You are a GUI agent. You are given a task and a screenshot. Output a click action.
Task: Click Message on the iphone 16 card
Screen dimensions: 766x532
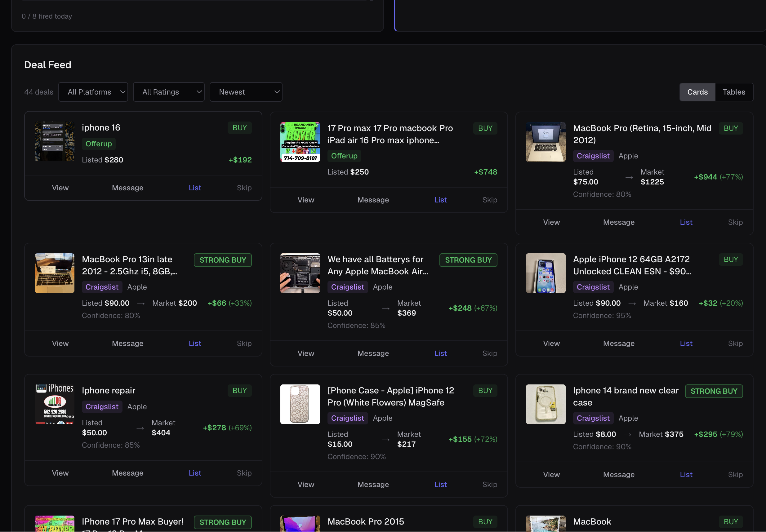click(x=128, y=188)
